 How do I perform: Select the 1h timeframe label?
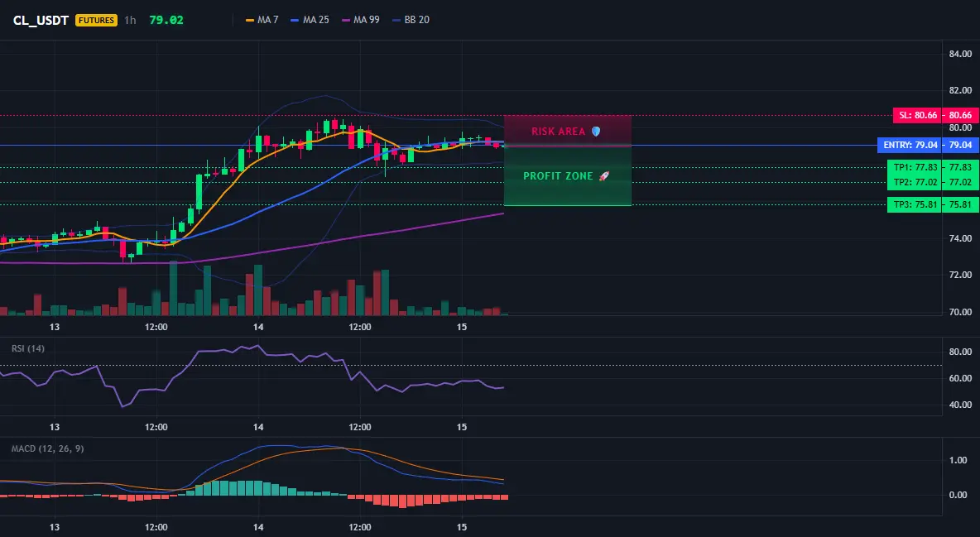coord(130,20)
